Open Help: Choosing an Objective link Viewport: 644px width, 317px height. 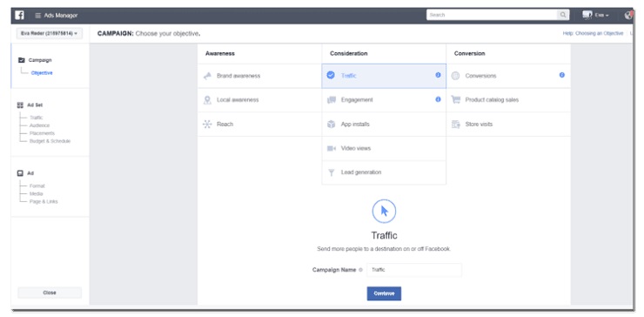coord(593,34)
